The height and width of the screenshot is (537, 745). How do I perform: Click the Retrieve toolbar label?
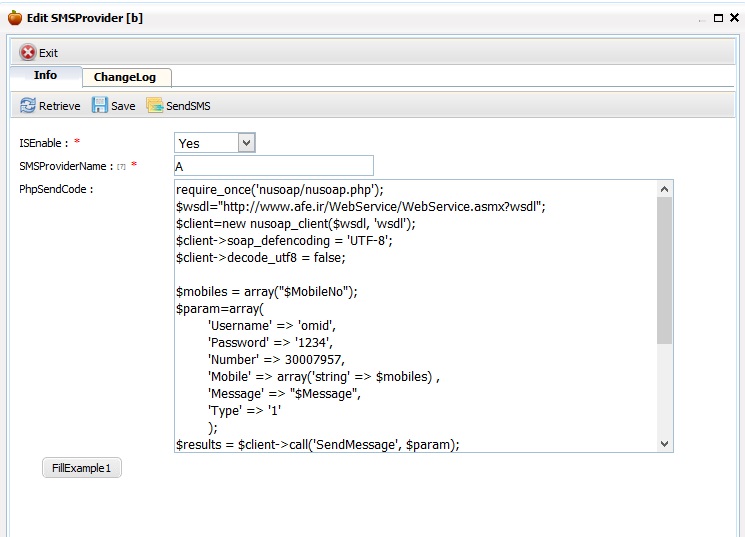pyautogui.click(x=59, y=106)
